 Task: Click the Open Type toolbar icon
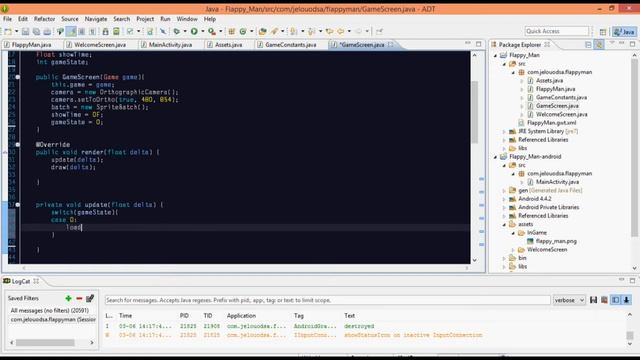coord(262,31)
